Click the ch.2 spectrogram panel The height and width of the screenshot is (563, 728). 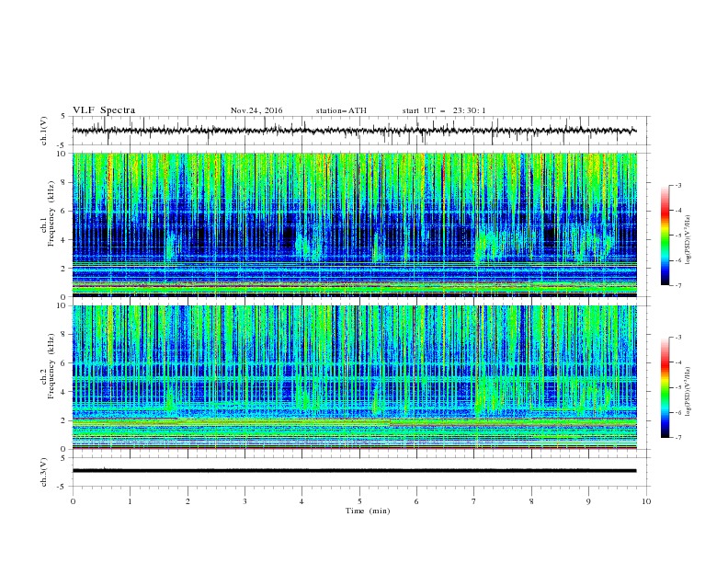point(354,377)
